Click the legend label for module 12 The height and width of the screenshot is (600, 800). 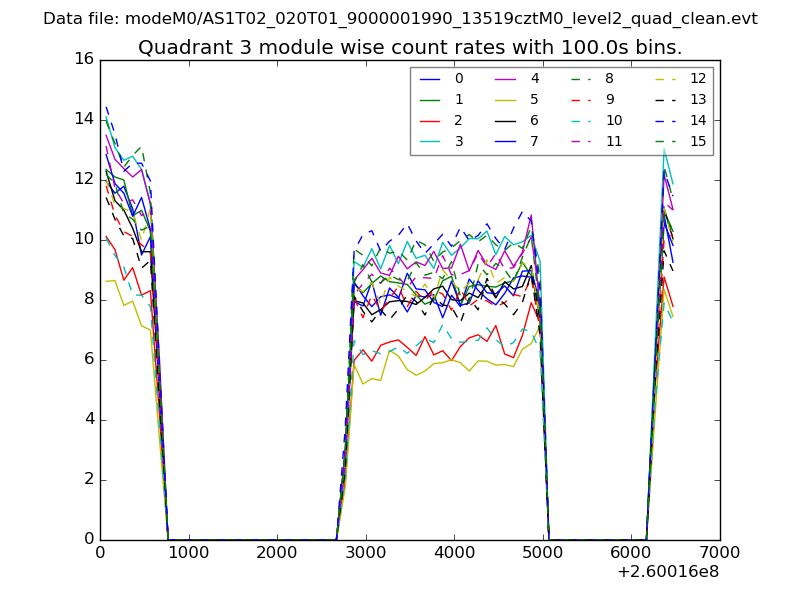click(x=698, y=79)
